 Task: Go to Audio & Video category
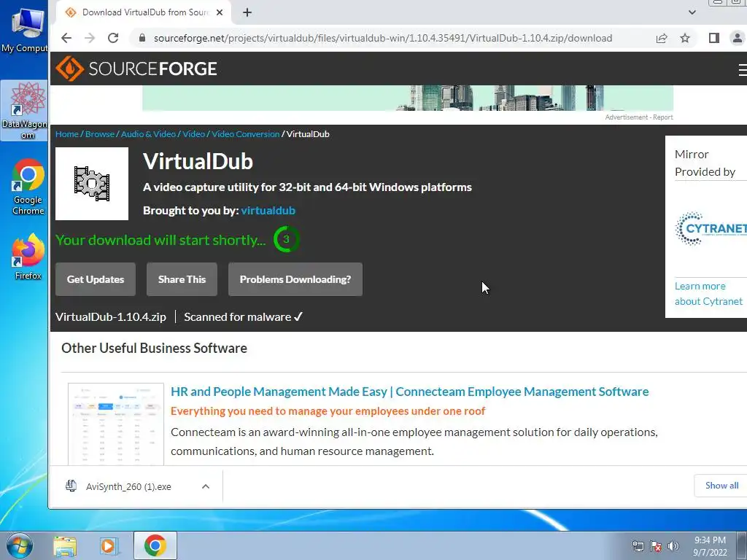click(x=148, y=134)
